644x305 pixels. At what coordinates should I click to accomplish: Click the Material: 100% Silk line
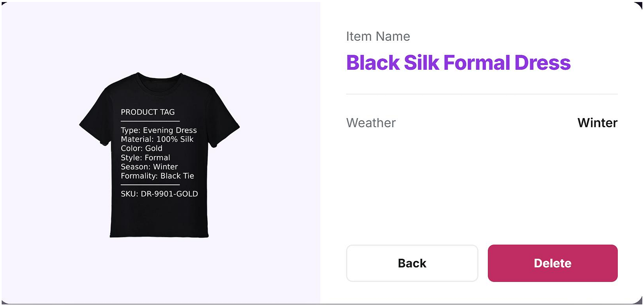pyautogui.click(x=157, y=139)
